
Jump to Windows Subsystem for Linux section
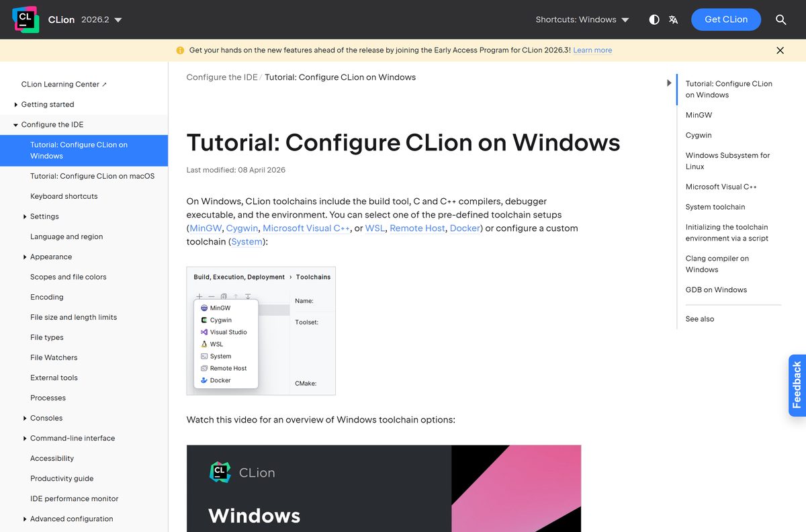(727, 161)
